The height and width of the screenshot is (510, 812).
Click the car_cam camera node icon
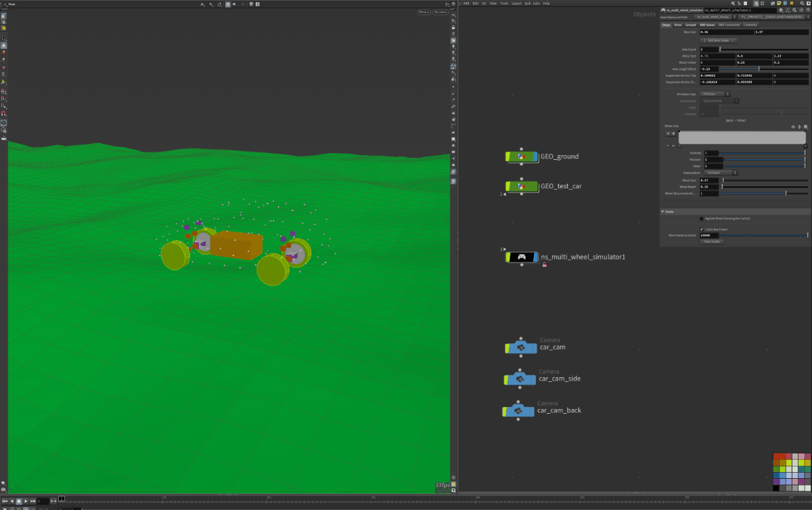[521, 347]
